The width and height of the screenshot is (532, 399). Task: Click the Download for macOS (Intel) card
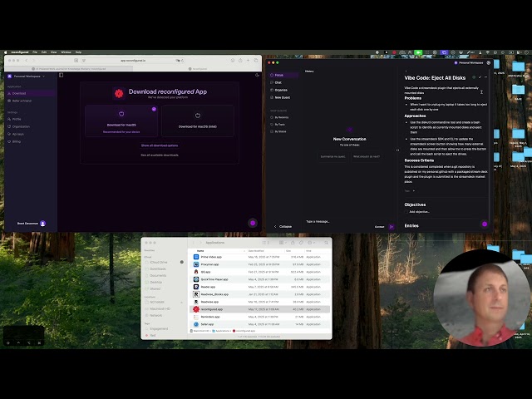(x=198, y=121)
